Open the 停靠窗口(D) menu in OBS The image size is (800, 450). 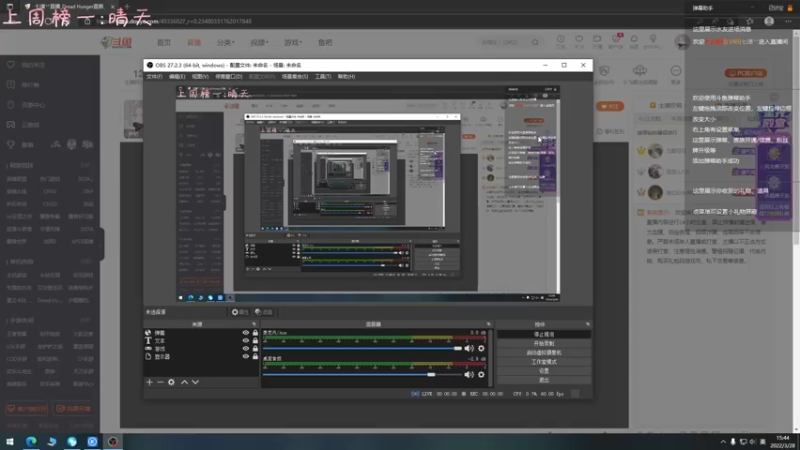[x=229, y=77]
